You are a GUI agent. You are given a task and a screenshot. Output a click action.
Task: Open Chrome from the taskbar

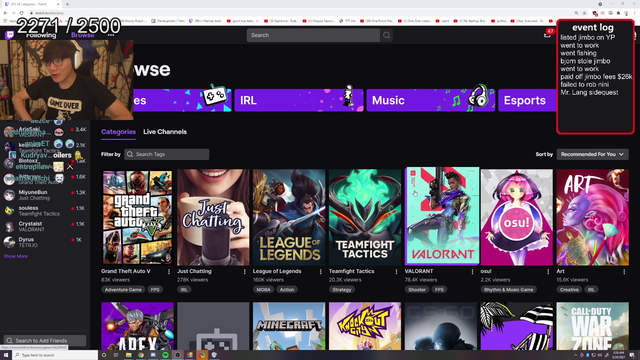(x=141, y=355)
